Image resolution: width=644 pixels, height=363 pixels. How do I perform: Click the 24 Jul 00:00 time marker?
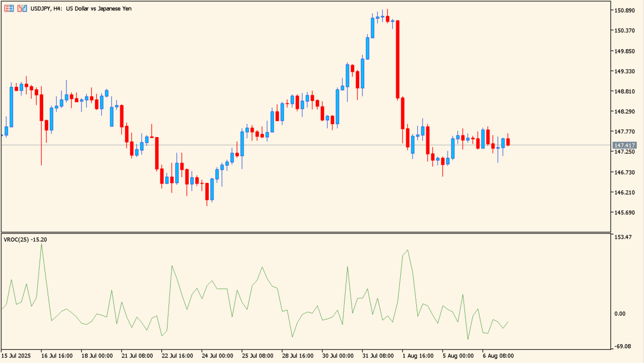coord(217,355)
